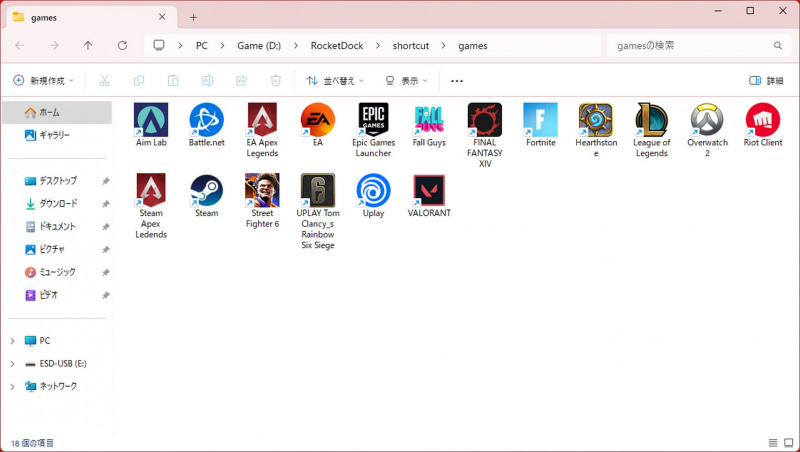Open デスクトップ in the sidebar

[x=57, y=181]
